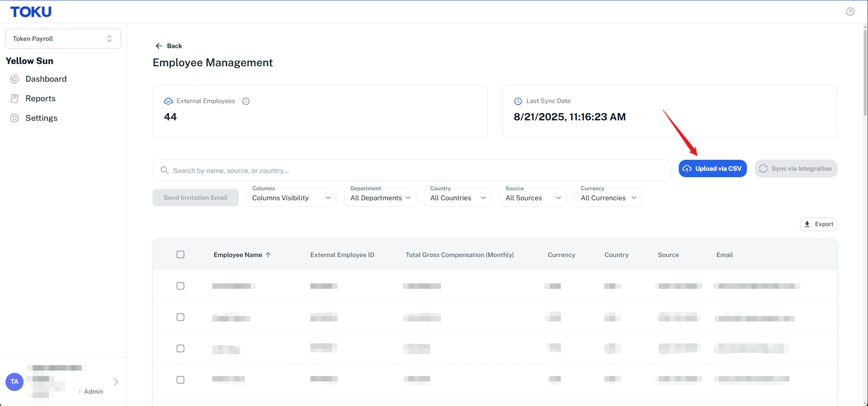Click the back arrow icon
868x406 pixels.
(x=159, y=46)
